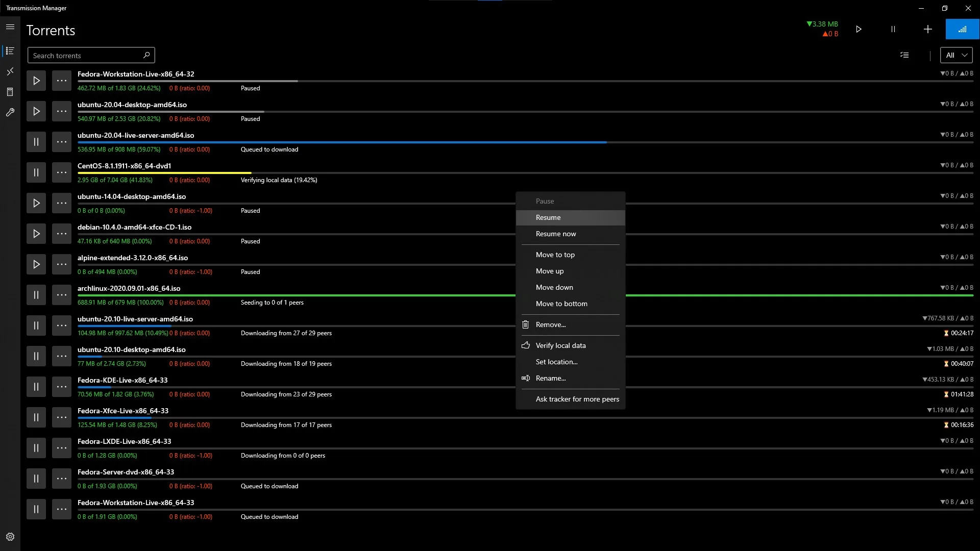This screenshot has height=551, width=980.
Task: Choose Rename... in the context menu
Action: [x=570, y=378]
